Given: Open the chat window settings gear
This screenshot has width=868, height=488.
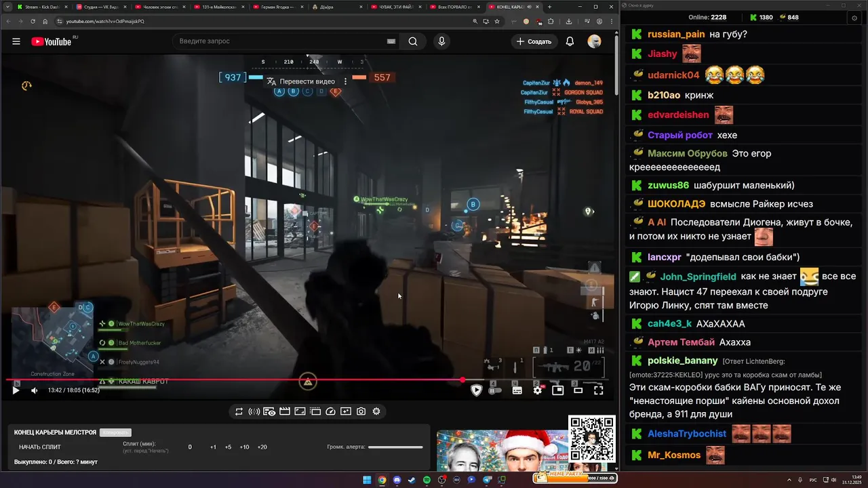Looking at the screenshot, I should [854, 18].
